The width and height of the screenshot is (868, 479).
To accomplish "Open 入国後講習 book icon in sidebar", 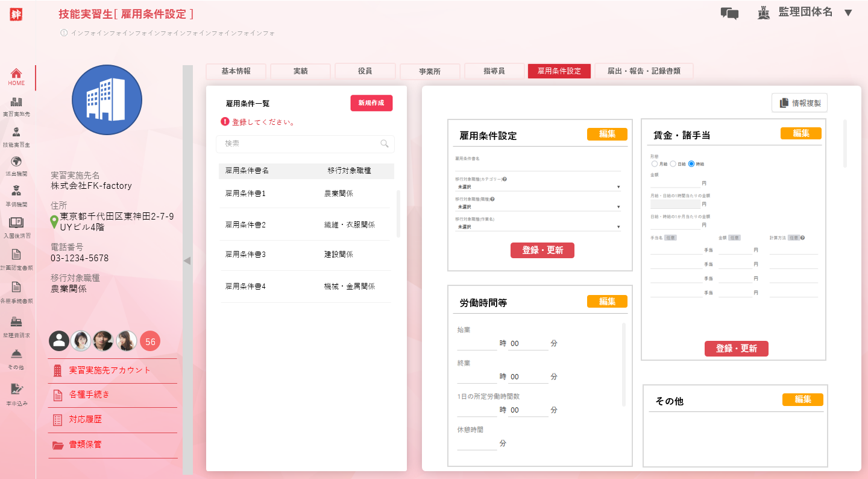I will click(16, 223).
